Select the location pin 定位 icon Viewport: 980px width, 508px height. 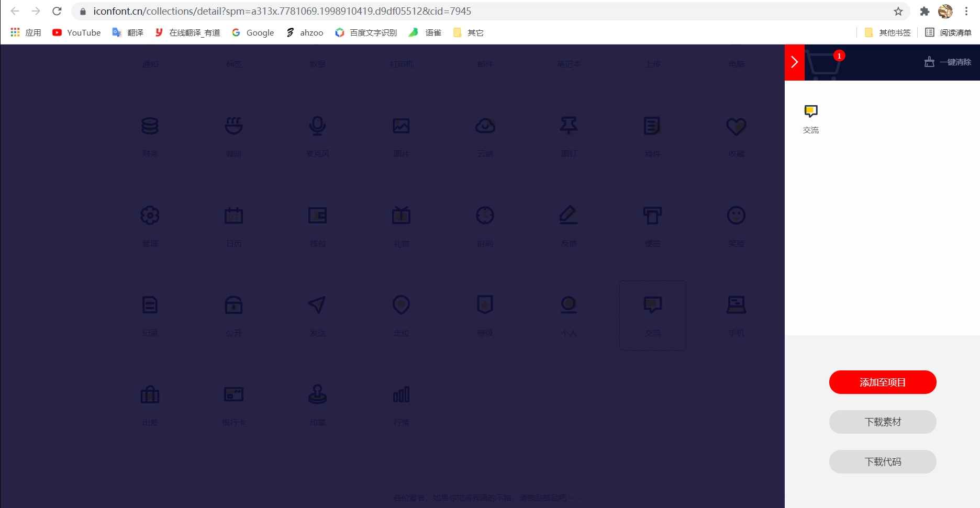401,305
